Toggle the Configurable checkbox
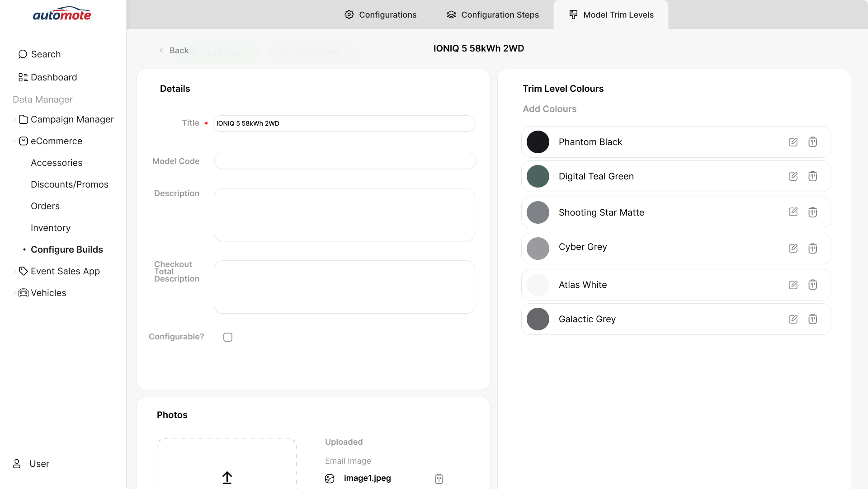Viewport: 868px width, 489px height. (228, 337)
